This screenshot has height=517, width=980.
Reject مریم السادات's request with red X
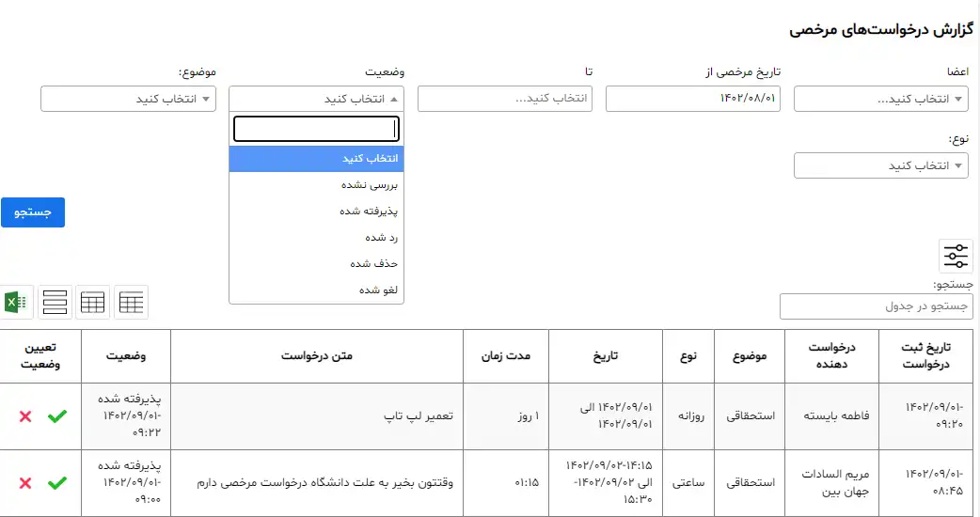(x=25, y=483)
